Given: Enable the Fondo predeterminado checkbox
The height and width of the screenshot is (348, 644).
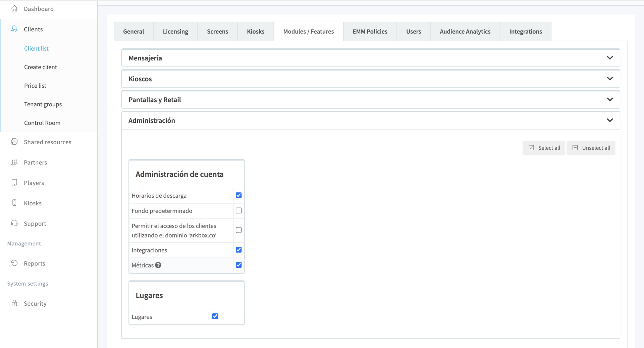Looking at the screenshot, I should point(238,211).
